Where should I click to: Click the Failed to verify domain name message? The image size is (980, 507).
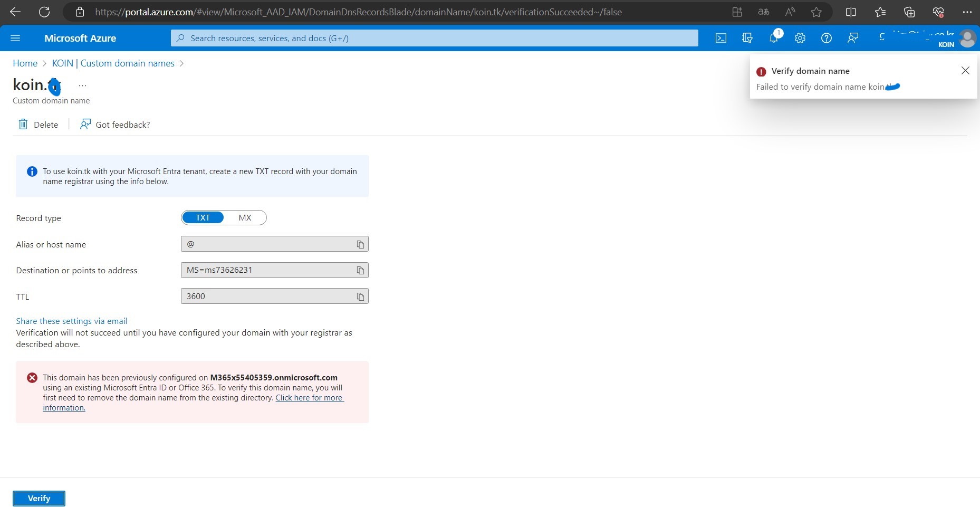828,87
